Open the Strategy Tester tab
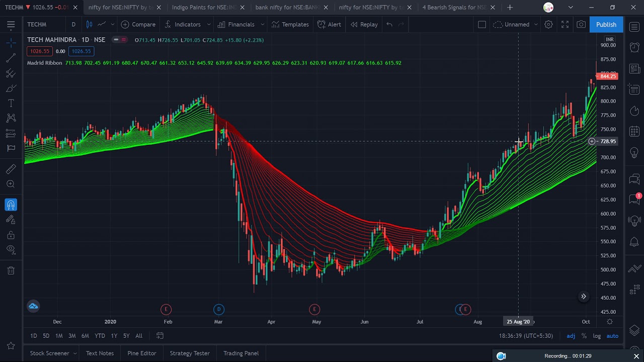Viewport: 644px width, 362px height. click(x=190, y=353)
